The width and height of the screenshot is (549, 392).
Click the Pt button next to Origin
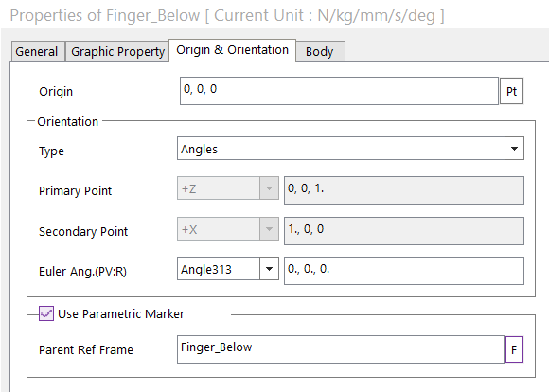(511, 91)
